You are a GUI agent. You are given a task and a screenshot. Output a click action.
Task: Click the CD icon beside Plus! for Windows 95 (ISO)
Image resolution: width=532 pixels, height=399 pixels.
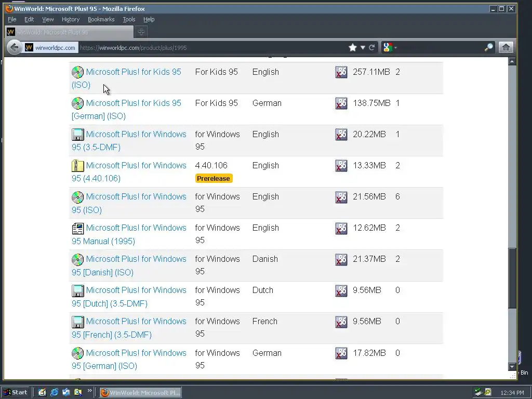coord(78,197)
